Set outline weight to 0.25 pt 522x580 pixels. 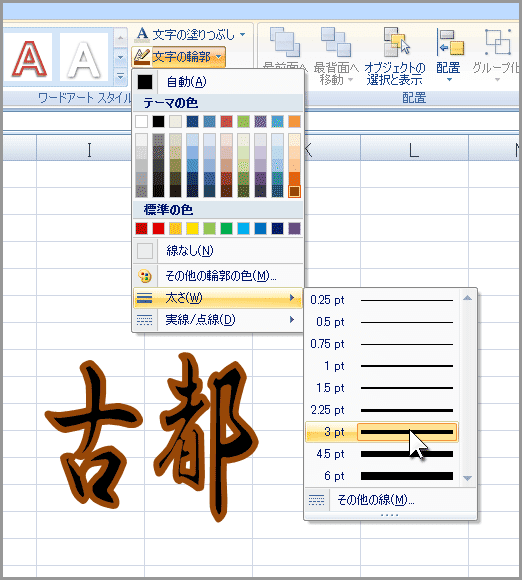click(x=382, y=300)
